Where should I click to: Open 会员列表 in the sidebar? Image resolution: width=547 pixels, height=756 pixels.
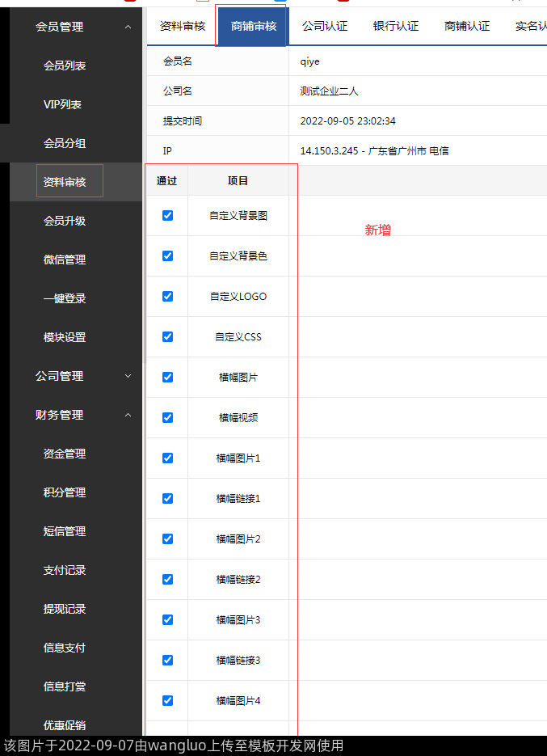[x=65, y=65]
